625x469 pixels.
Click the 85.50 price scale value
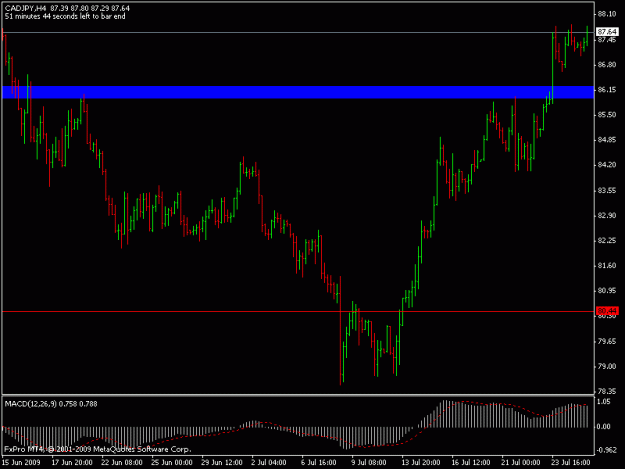pos(607,115)
